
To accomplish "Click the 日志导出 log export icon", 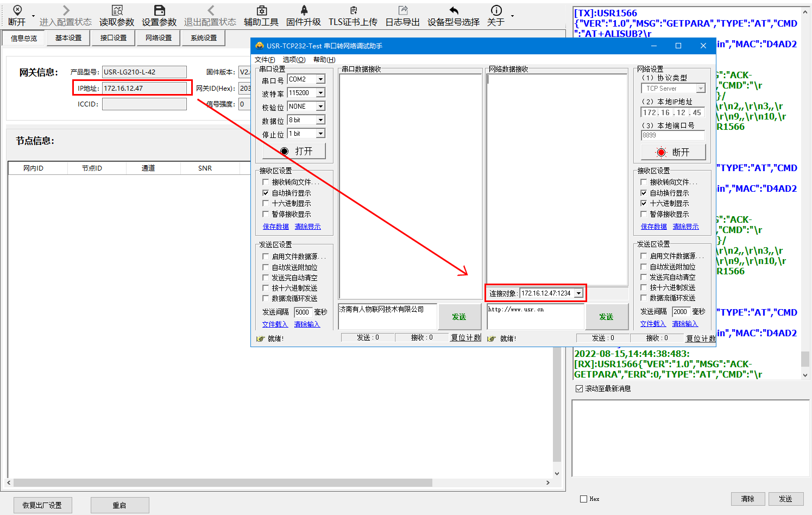I will pos(402,11).
